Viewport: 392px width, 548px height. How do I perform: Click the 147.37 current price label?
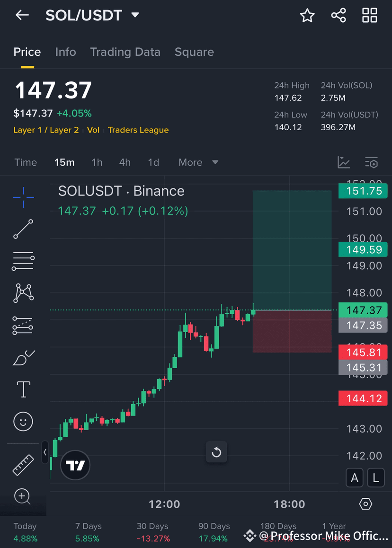[x=363, y=310]
